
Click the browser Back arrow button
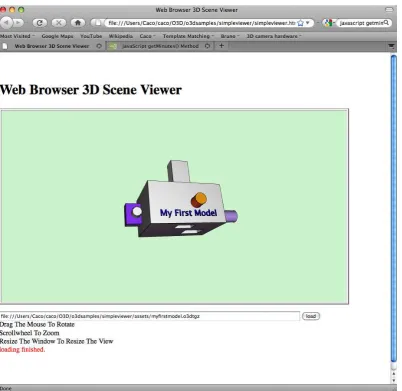pos(6,23)
